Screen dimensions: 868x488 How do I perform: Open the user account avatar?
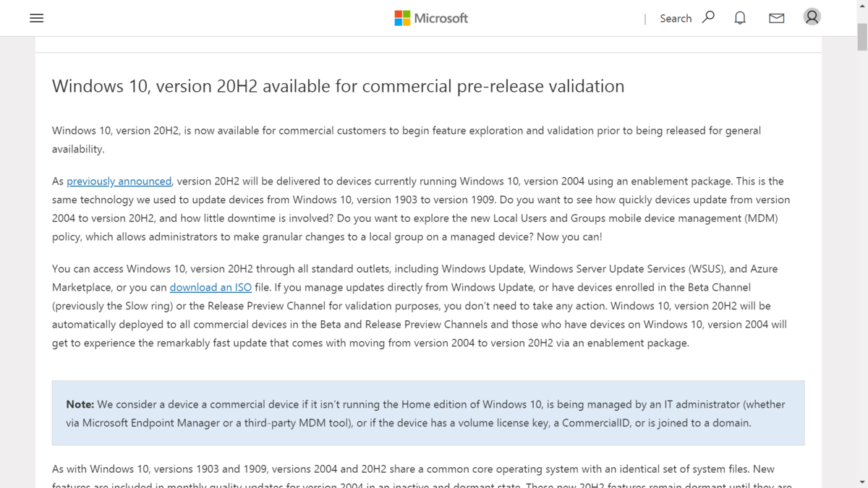(x=812, y=17)
